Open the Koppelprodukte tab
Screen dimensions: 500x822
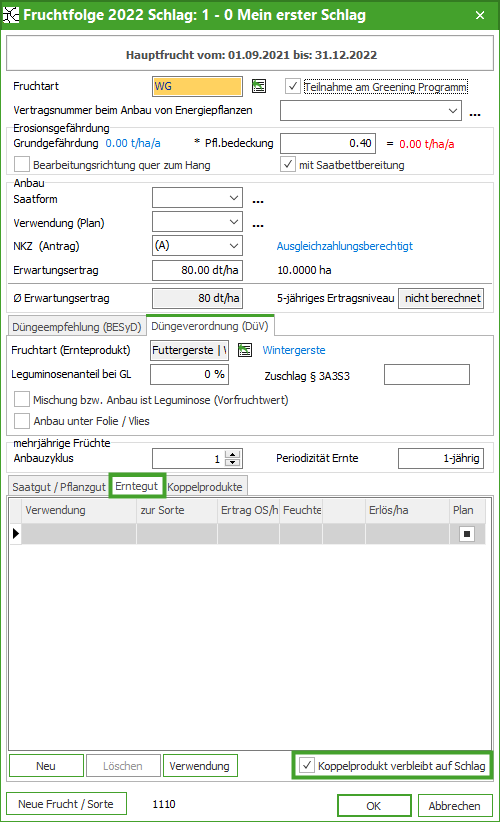(x=205, y=487)
